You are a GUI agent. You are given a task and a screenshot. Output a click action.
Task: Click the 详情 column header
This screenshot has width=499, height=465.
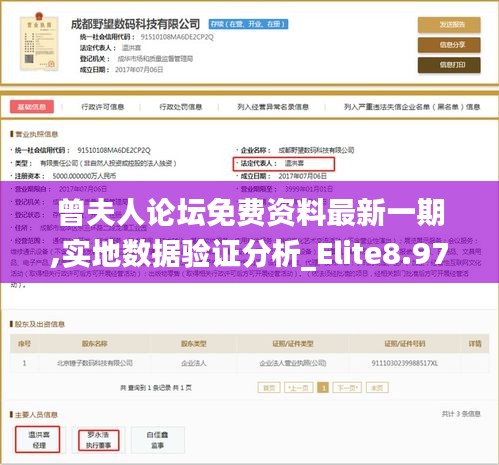click(475, 343)
